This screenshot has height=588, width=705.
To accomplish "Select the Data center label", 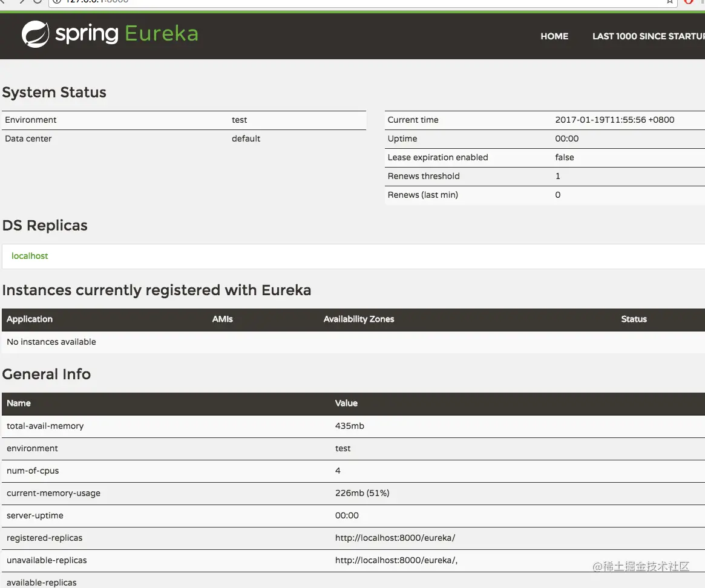I will click(x=28, y=139).
